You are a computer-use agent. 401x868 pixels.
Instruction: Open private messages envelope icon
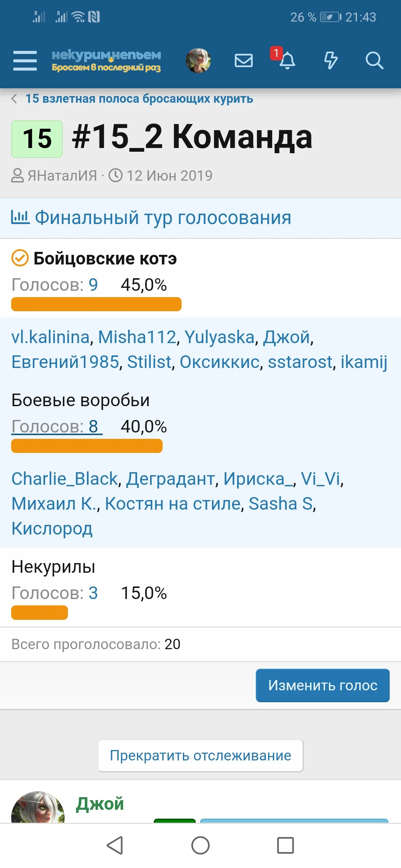coord(244,60)
